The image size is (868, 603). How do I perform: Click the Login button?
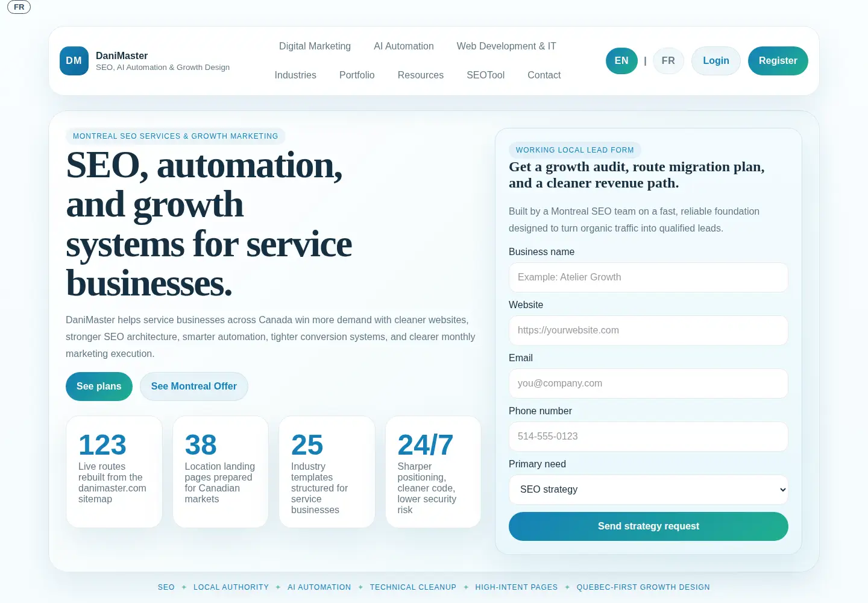coord(716,61)
